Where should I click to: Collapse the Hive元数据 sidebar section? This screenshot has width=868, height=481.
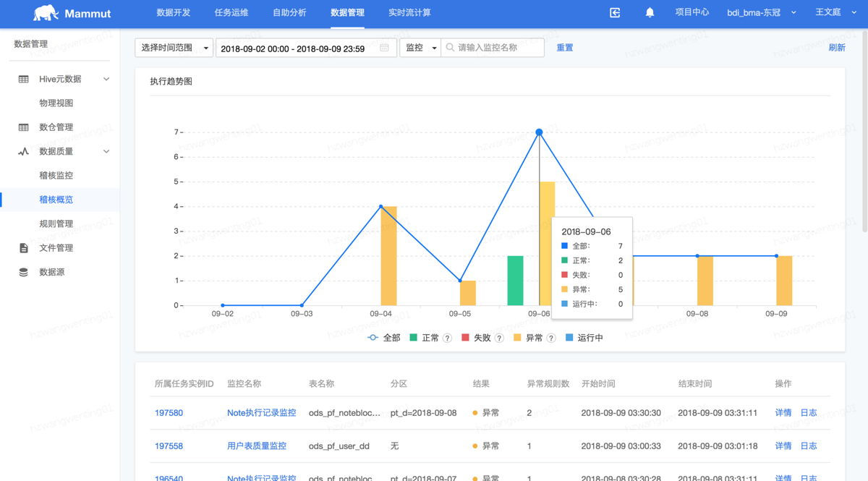pos(106,79)
